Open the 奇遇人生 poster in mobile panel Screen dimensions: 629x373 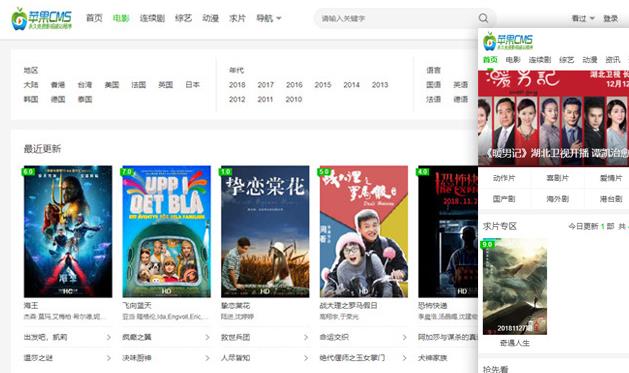[515, 287]
